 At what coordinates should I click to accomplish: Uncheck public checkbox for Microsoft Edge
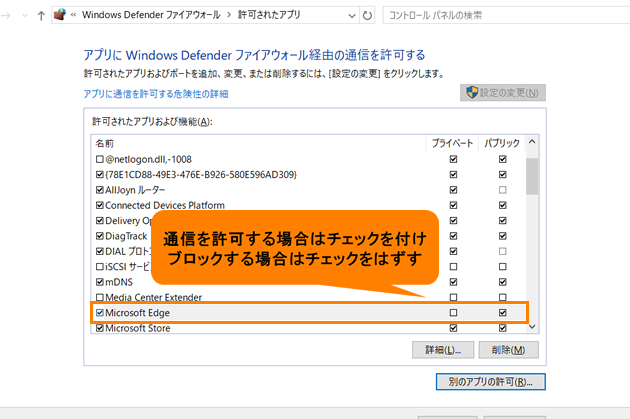point(503,313)
